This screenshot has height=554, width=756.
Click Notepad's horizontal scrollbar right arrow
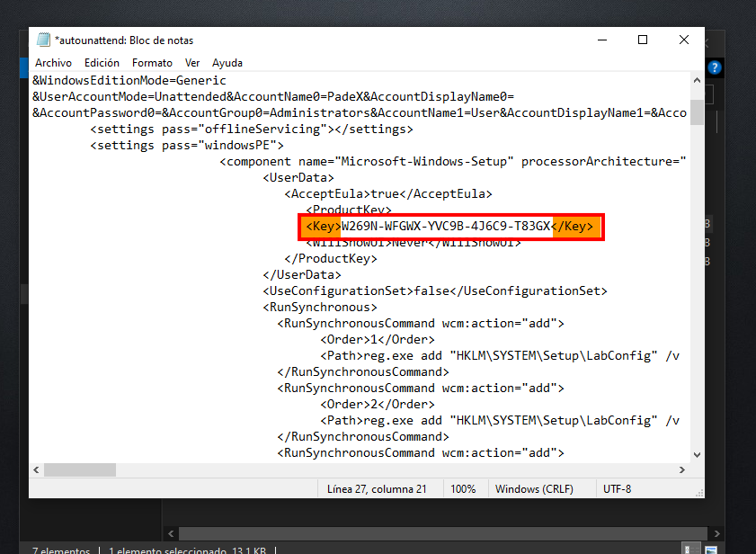click(x=682, y=469)
